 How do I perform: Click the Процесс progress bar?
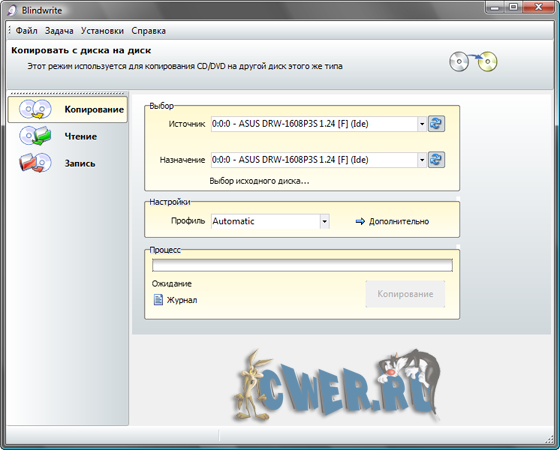(x=302, y=265)
